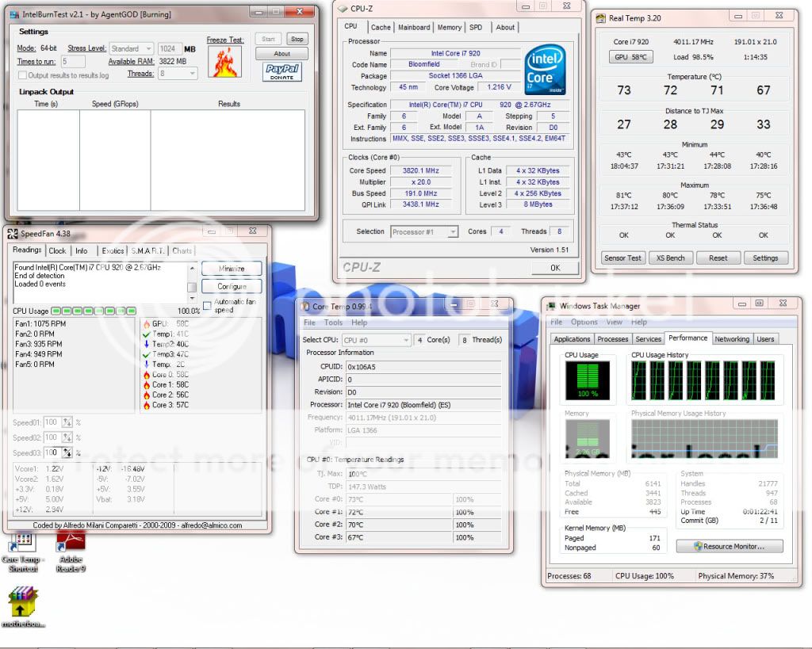Switch to the Mainboard tab in CPU-Z
The width and height of the screenshot is (812, 649).
click(x=414, y=28)
